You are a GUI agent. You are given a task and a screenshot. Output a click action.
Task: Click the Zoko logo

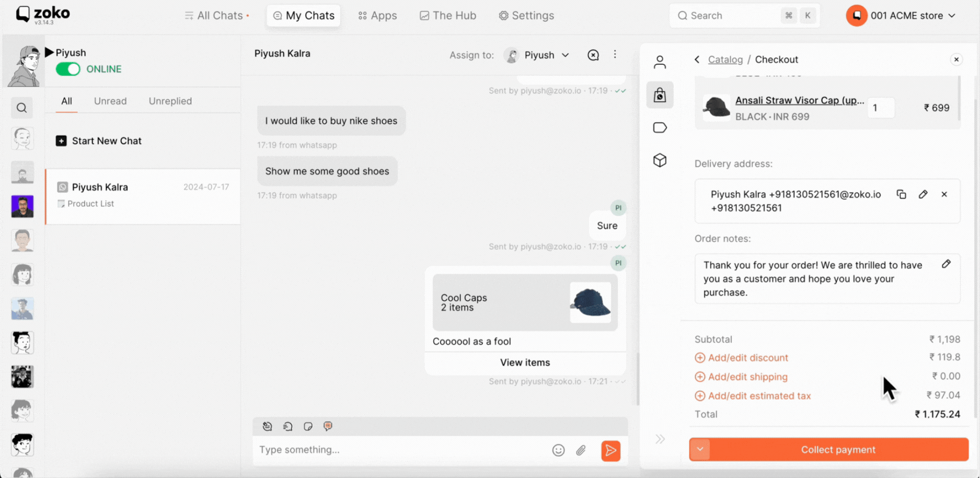tap(43, 15)
